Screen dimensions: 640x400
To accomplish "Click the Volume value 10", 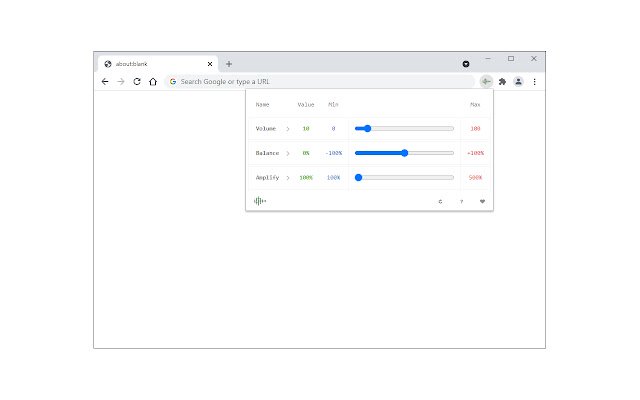I will 306,129.
